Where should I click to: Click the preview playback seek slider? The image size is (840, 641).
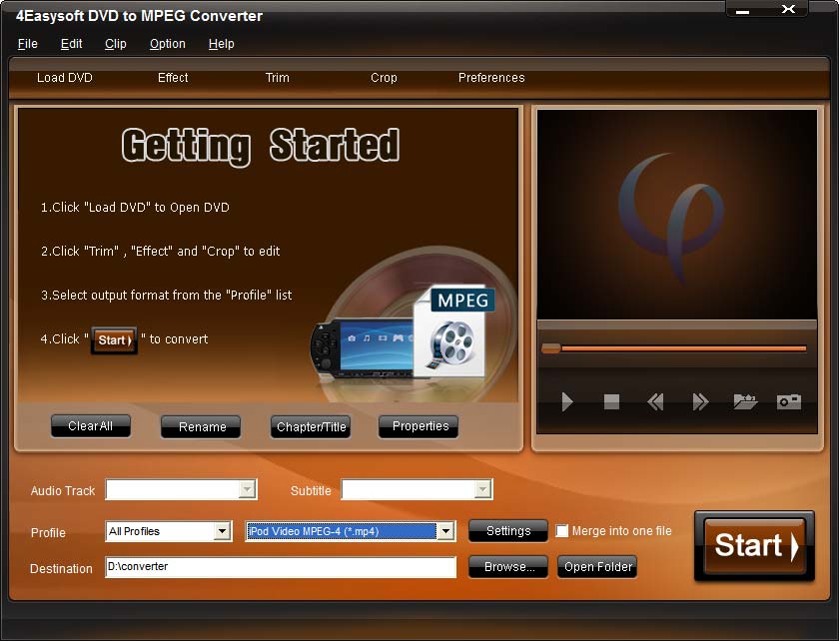pos(677,348)
